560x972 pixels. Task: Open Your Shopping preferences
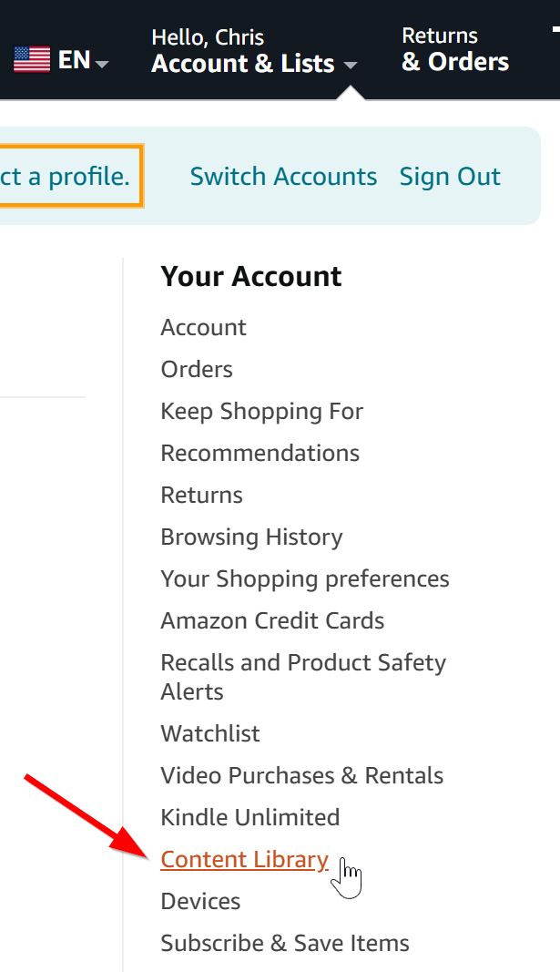coord(305,578)
